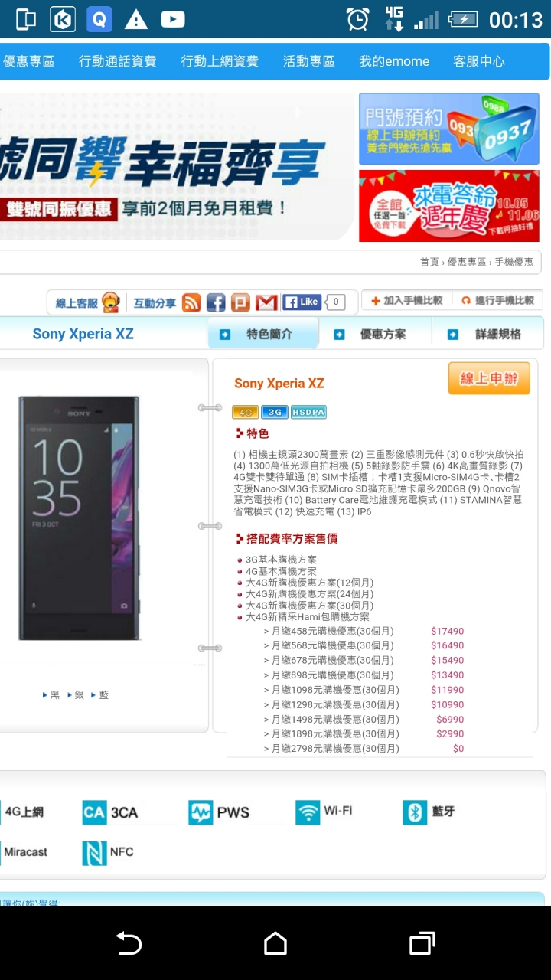Open the 行動上網資費 menu item
The height and width of the screenshot is (980, 551).
point(220,61)
